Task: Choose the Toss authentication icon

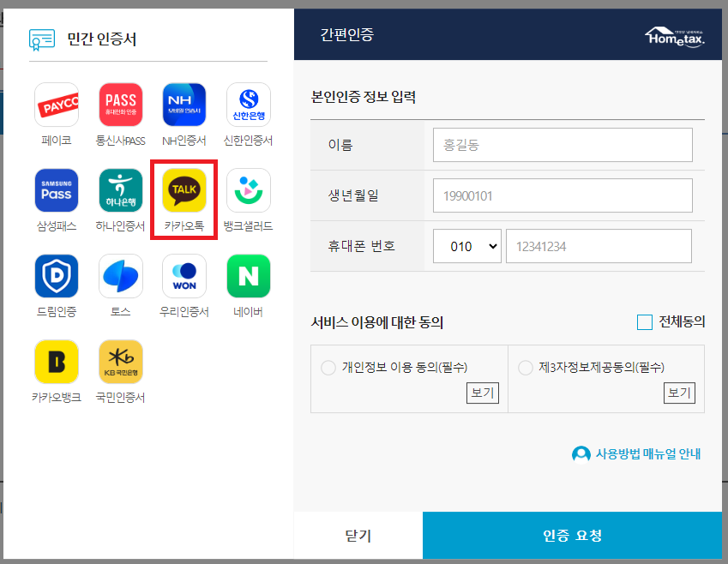Action: (x=120, y=276)
